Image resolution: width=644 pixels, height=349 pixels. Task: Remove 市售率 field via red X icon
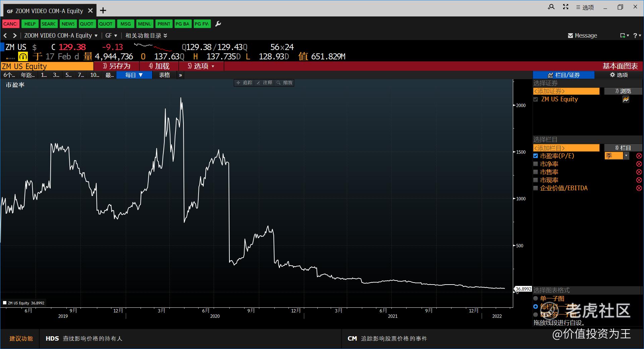tap(639, 172)
